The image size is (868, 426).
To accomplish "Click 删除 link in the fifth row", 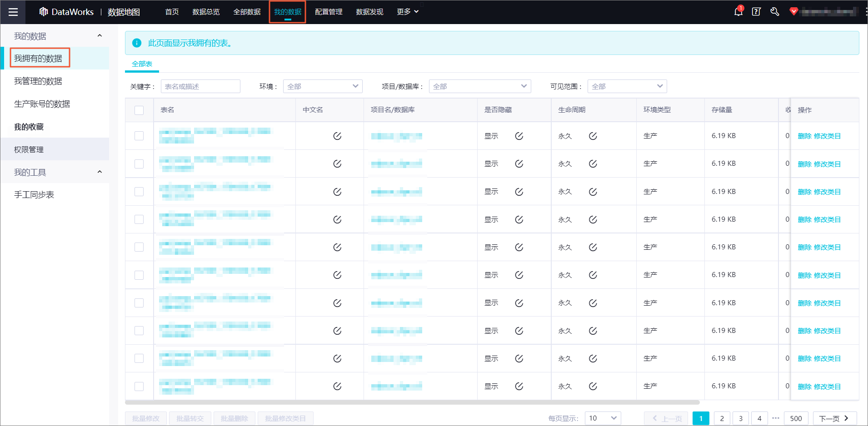I will (804, 247).
